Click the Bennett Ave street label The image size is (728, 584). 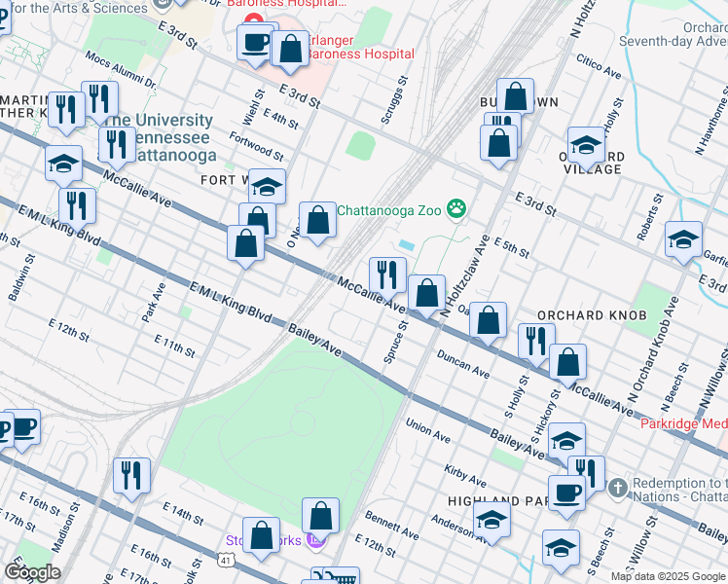click(391, 525)
